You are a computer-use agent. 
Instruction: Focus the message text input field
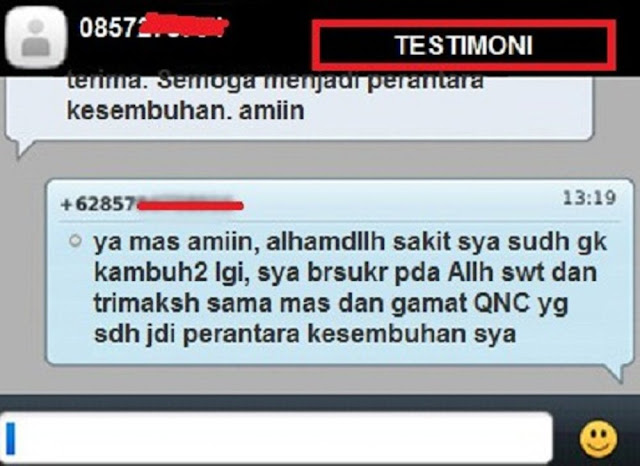(276, 439)
